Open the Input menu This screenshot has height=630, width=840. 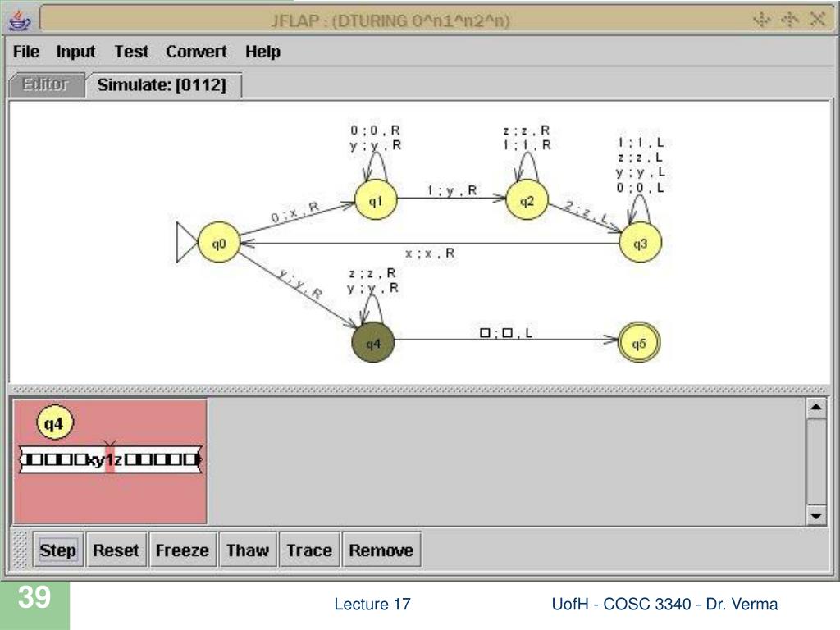click(75, 52)
